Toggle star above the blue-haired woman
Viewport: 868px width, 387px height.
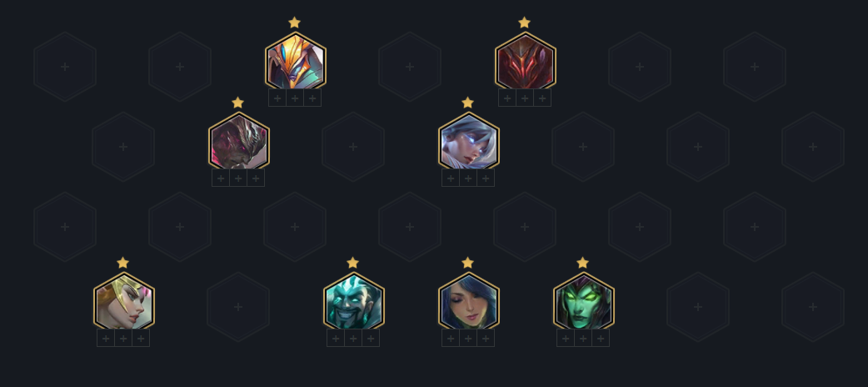tap(467, 263)
